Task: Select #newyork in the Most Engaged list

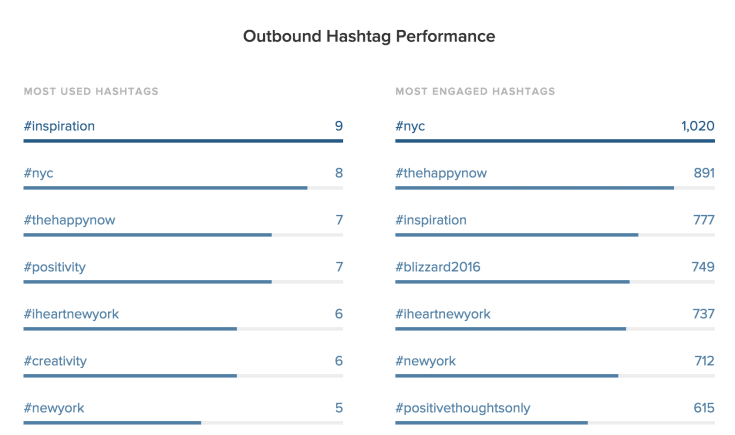Action: pyautogui.click(x=425, y=361)
